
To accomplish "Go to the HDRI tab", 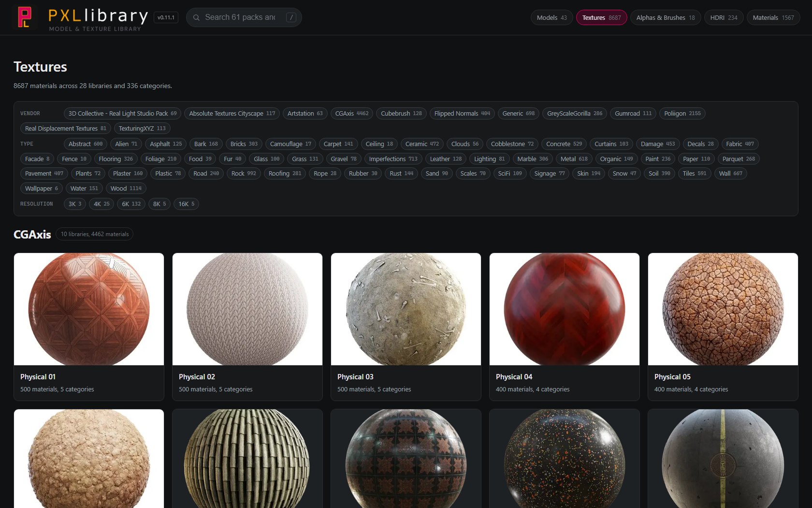I will 724,17.
